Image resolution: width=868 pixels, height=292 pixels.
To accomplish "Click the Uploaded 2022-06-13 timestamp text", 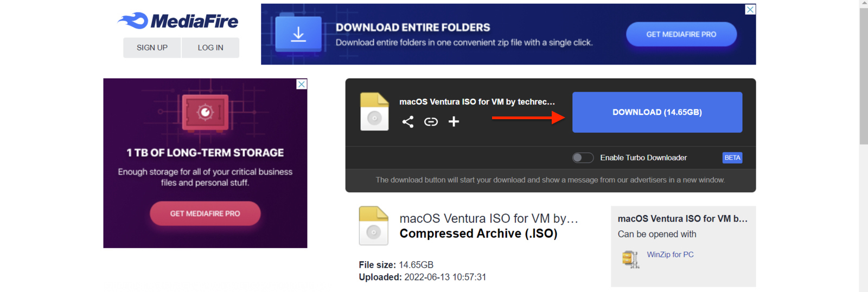I will tap(423, 277).
